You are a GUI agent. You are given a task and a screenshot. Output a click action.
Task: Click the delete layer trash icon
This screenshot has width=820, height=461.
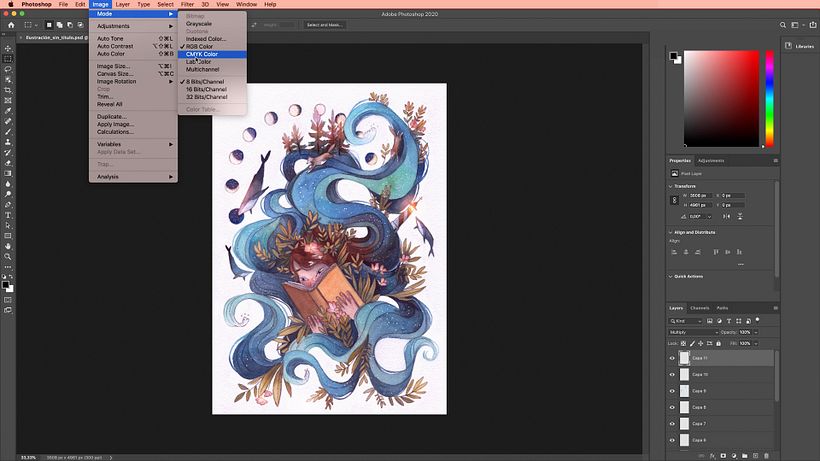767,456
